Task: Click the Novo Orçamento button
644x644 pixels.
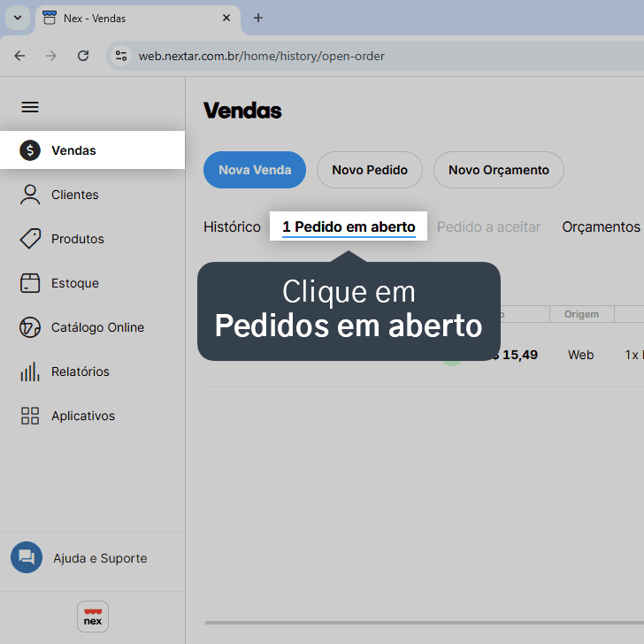Action: pos(499,170)
